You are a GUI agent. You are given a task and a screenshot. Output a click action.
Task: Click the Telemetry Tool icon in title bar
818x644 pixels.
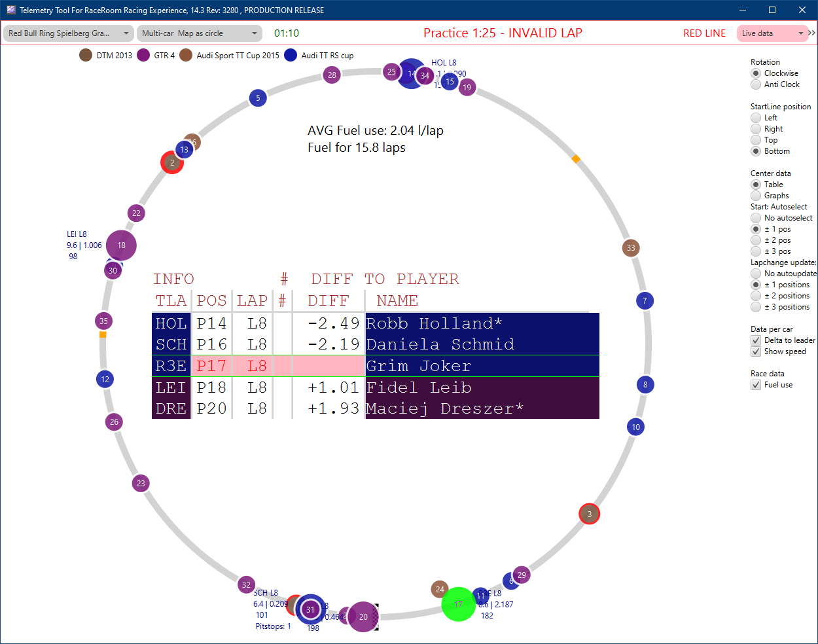10,10
